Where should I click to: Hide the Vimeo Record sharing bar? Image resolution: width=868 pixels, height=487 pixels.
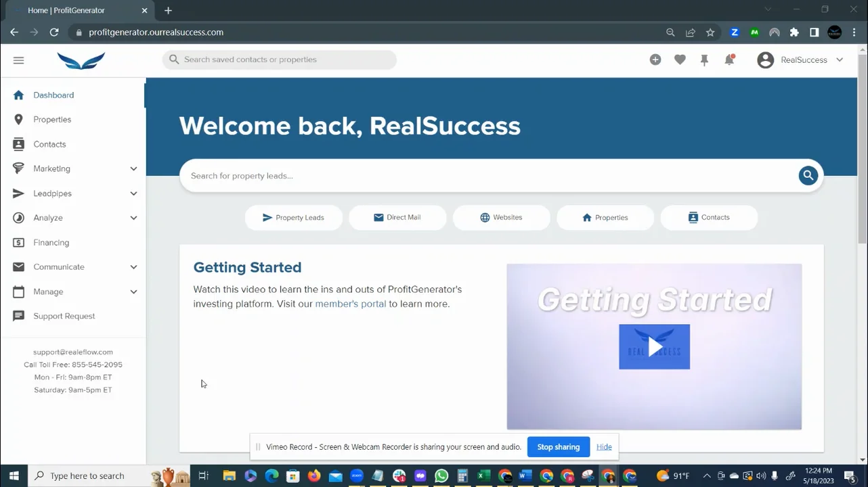coord(604,447)
